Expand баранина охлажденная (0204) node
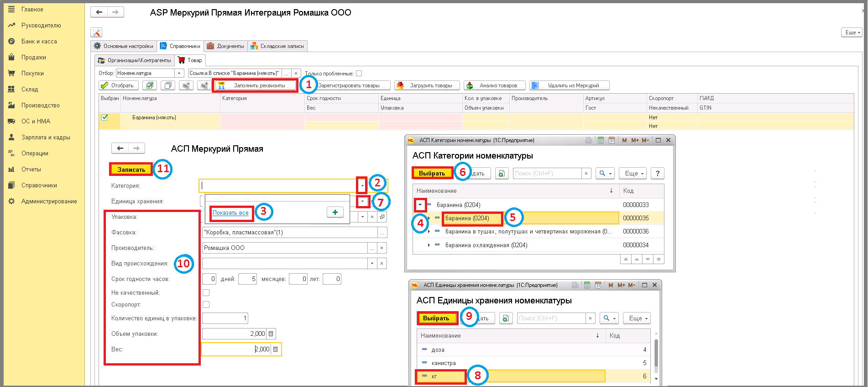This screenshot has height=387, width=868. [x=429, y=245]
